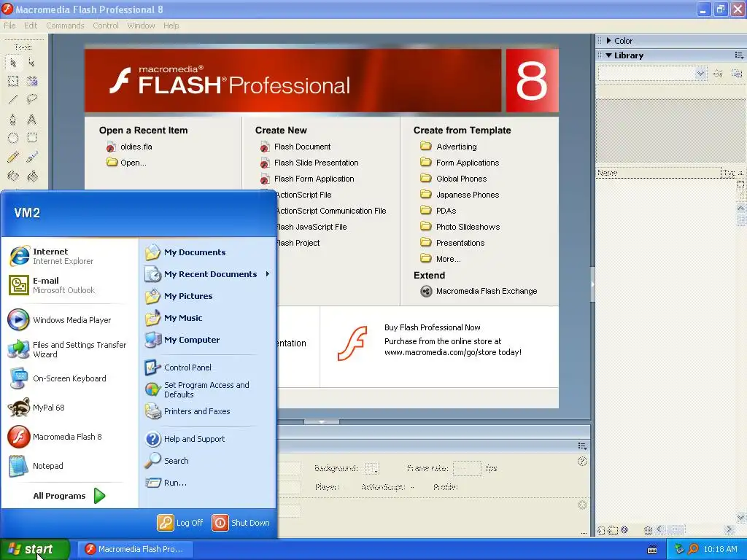Open the Library panel options menu
The width and height of the screenshot is (747, 560).
coord(739,55)
